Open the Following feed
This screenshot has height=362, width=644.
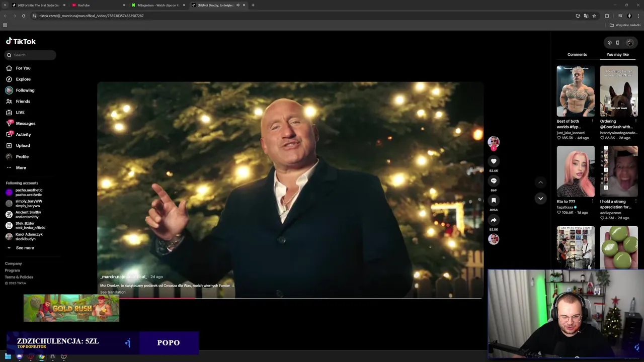coord(20,90)
